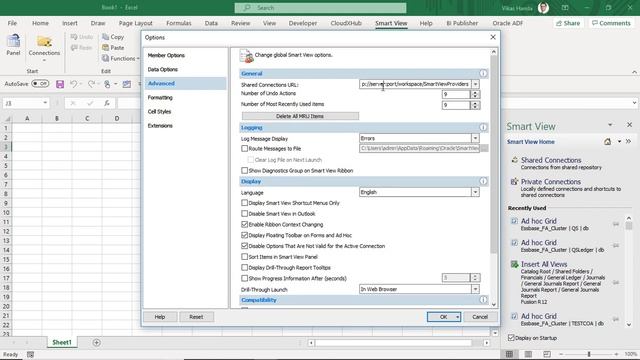This screenshot has height=360, width=640.
Task: Click the user profile picture
Action: coord(543,8)
